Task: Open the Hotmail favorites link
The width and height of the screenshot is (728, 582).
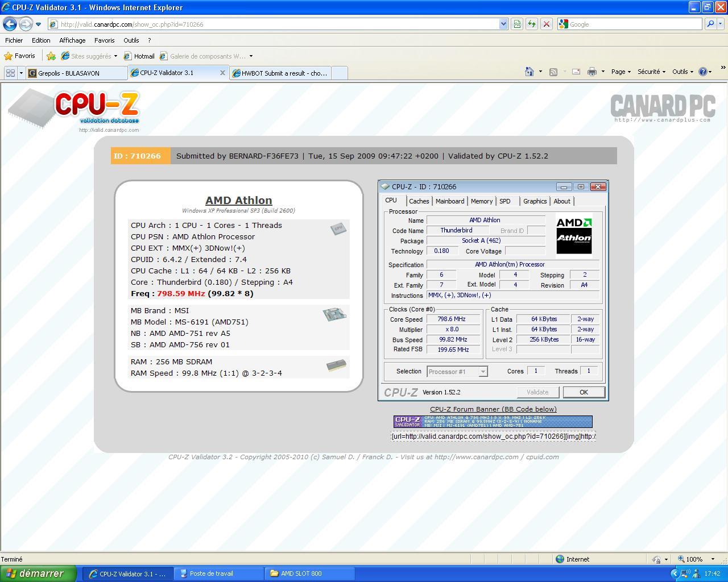Action: [139, 56]
